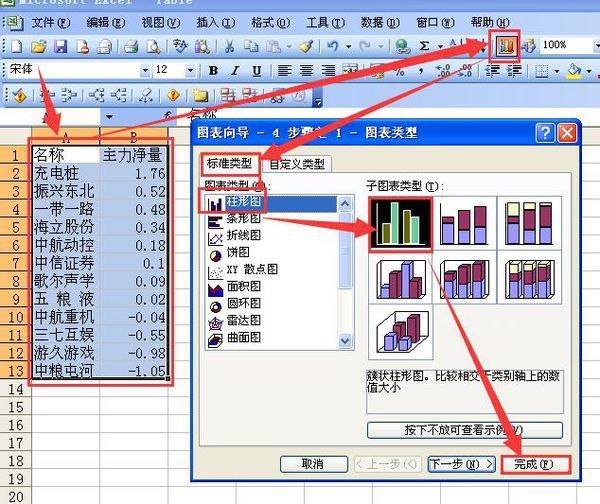
Task: Align text right in the formatting toolbar
Action: 328,71
